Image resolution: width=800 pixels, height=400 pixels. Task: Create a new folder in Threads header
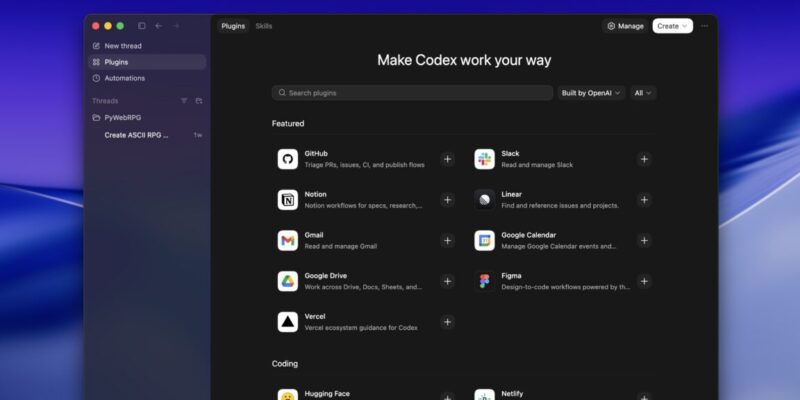tap(199, 101)
